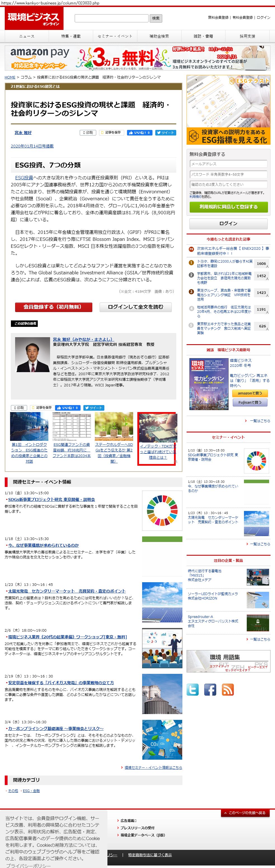
Task: Open ranked article 宇都宮市、早ければ21年
Action: click(224, 278)
